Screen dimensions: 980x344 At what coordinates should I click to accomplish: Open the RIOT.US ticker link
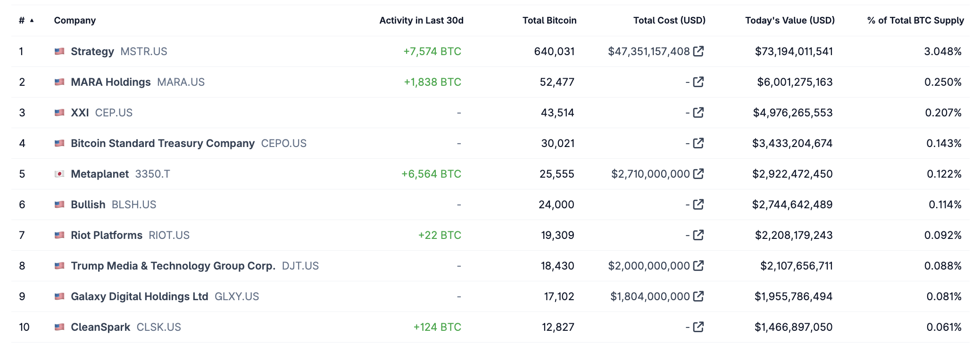click(168, 235)
